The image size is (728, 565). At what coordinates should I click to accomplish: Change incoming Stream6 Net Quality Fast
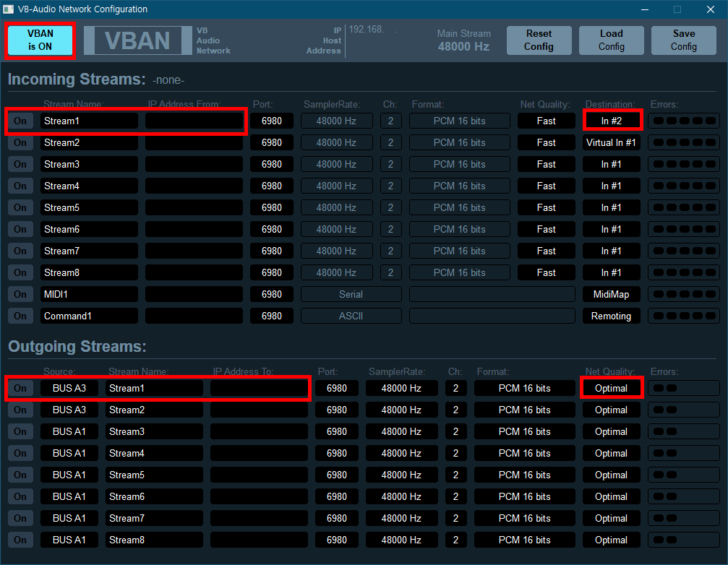coord(547,229)
